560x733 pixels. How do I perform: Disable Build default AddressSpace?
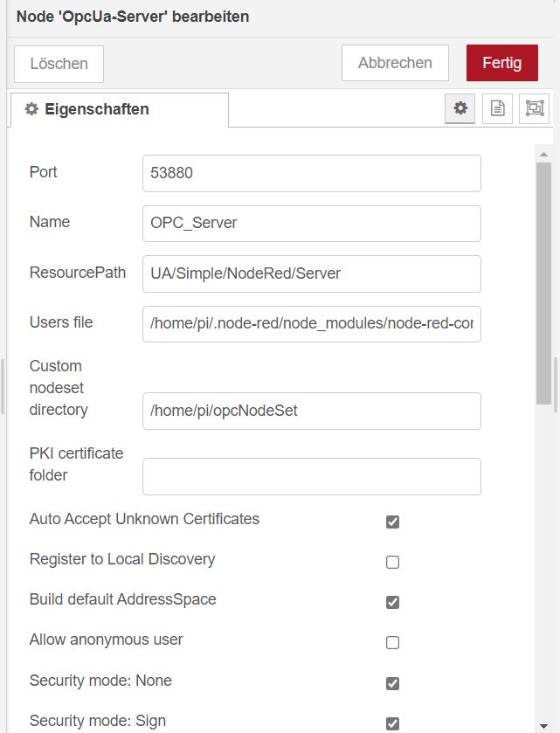point(392,602)
